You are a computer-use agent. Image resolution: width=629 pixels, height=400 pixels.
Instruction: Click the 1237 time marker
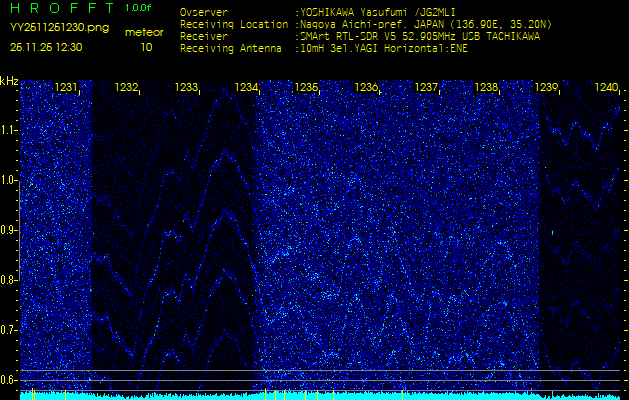coord(426,88)
